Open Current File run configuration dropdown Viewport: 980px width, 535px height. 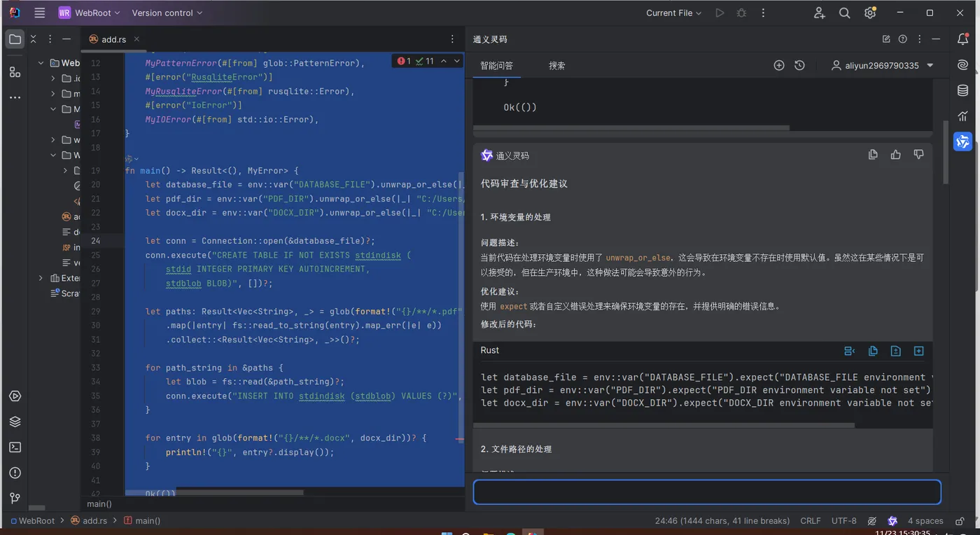tap(673, 13)
